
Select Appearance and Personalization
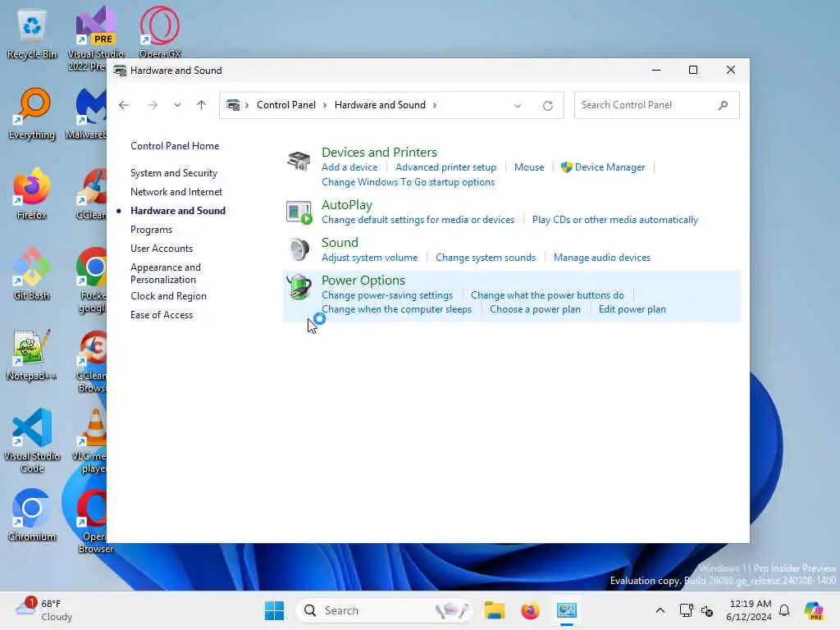tap(166, 273)
